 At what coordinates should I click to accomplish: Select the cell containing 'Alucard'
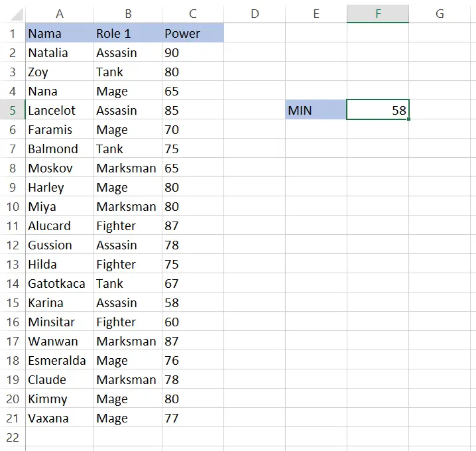60,225
